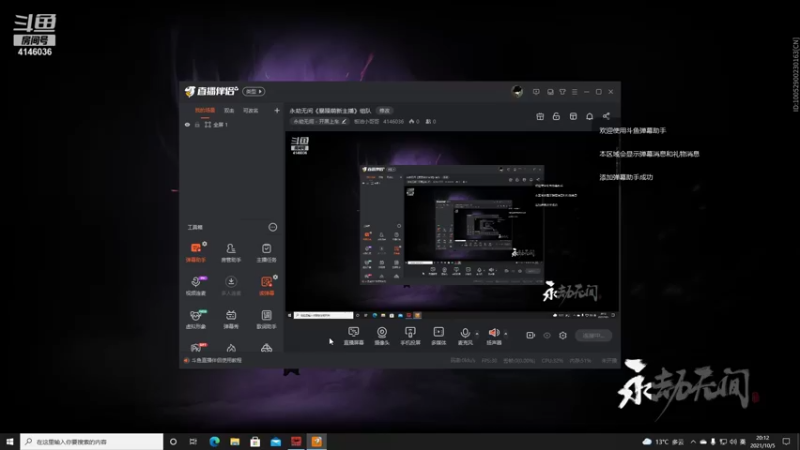Open the hamburger menu in the title bar
This screenshot has width=800, height=450.
tap(574, 92)
